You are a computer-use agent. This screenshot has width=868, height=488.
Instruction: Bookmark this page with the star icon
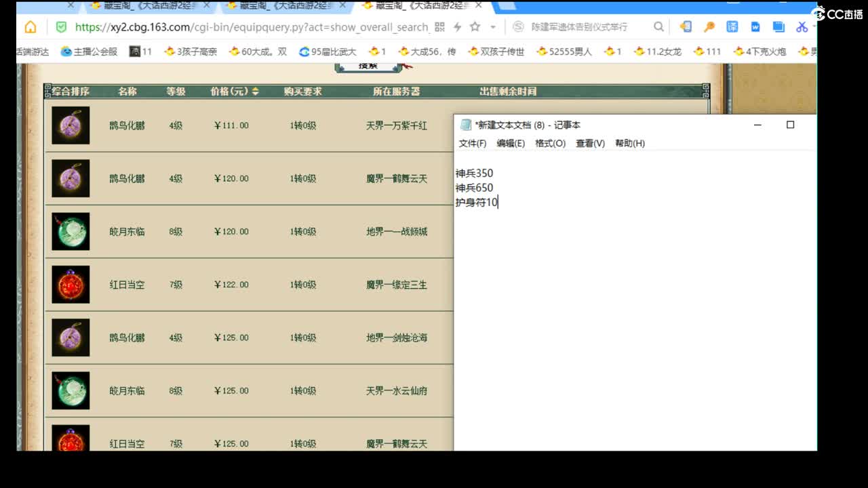[475, 27]
